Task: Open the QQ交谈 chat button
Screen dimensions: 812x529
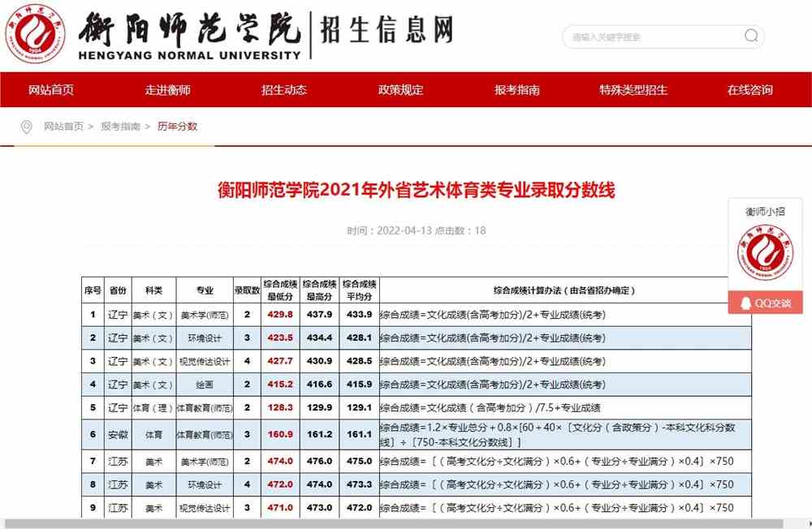Action: click(766, 303)
